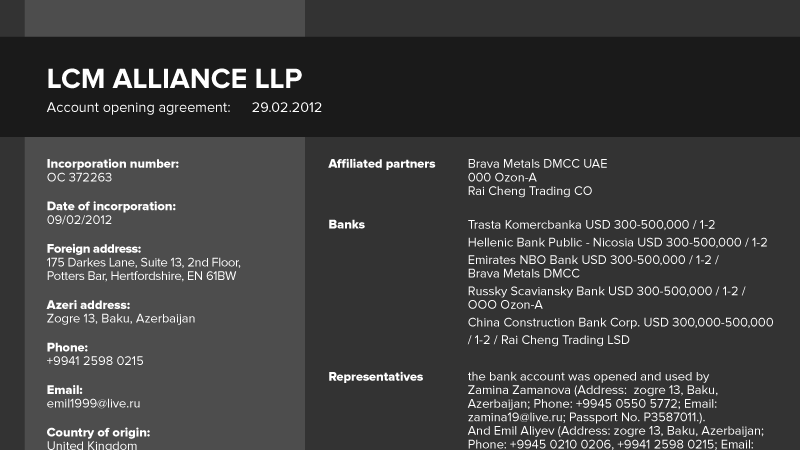The width and height of the screenshot is (800, 450).
Task: Click the Foreign address heading
Action: 94,248
